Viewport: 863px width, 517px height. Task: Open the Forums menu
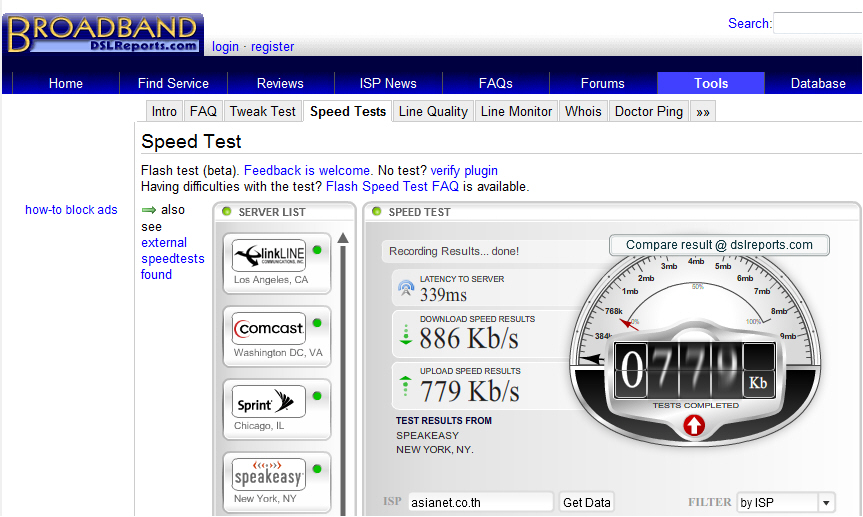point(603,83)
